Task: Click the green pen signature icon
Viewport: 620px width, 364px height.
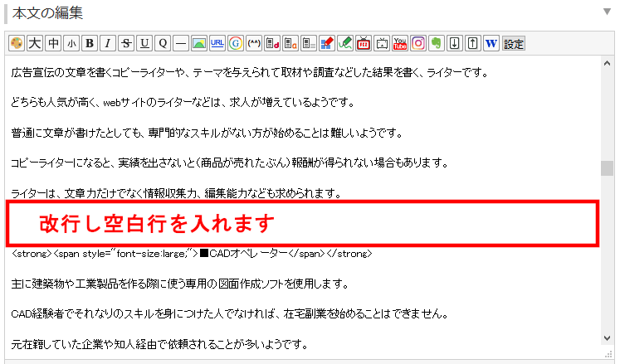Action: click(x=344, y=43)
